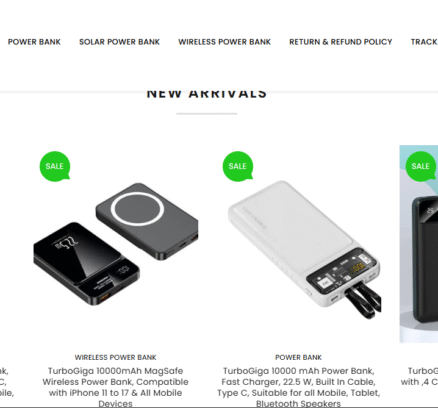Open Return & Refund Policy page

pyautogui.click(x=340, y=42)
